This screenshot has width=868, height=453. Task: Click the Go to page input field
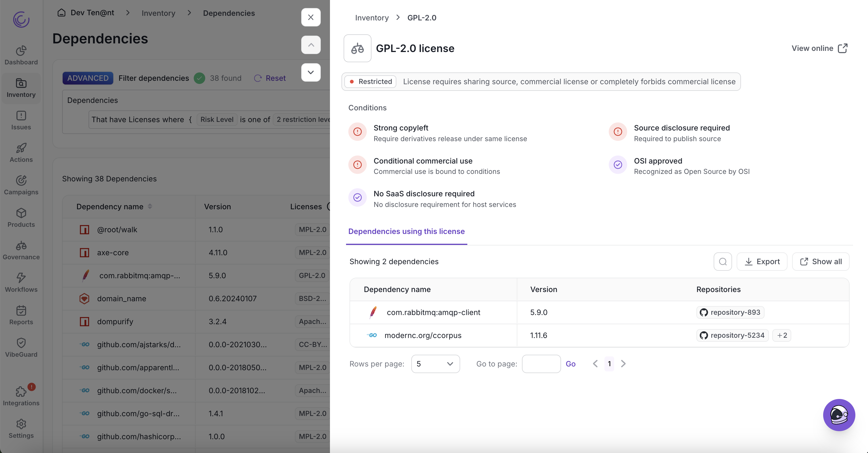tap(541, 364)
